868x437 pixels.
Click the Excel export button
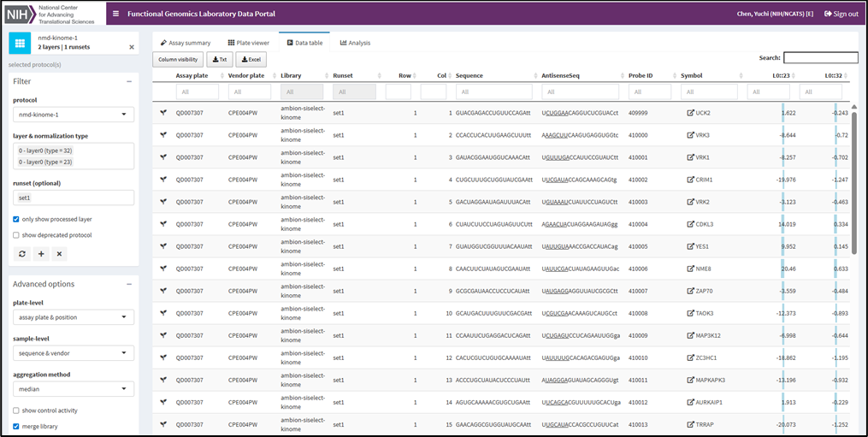point(251,59)
